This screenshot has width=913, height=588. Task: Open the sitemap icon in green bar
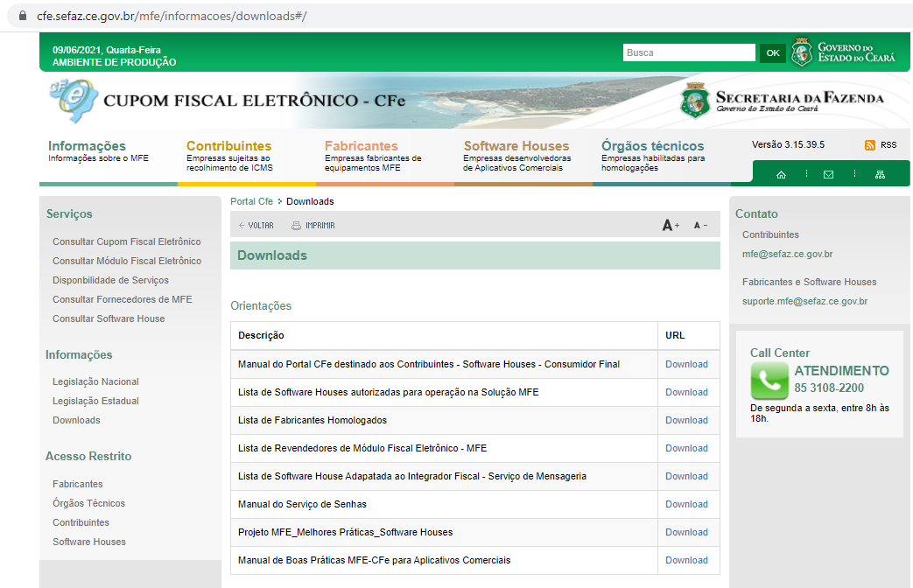pos(880,175)
